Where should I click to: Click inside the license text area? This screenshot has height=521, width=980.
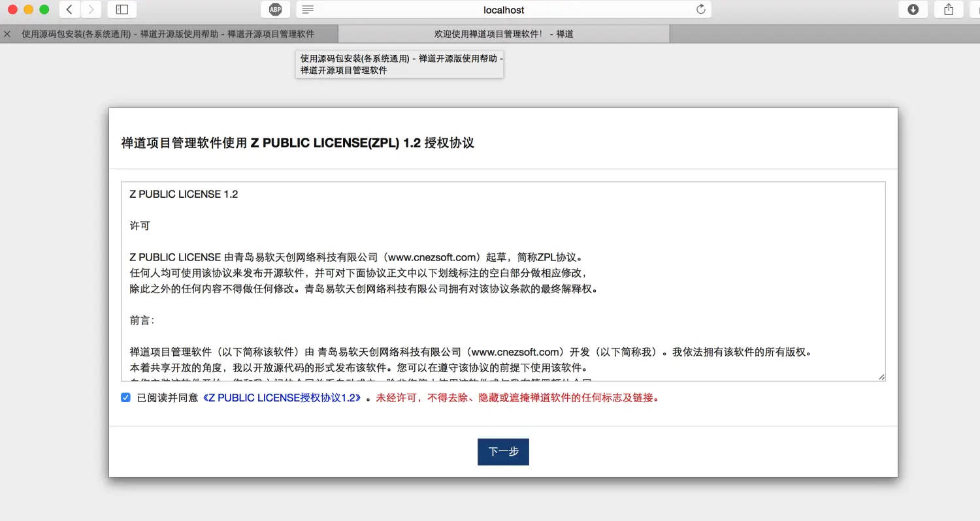(503, 281)
